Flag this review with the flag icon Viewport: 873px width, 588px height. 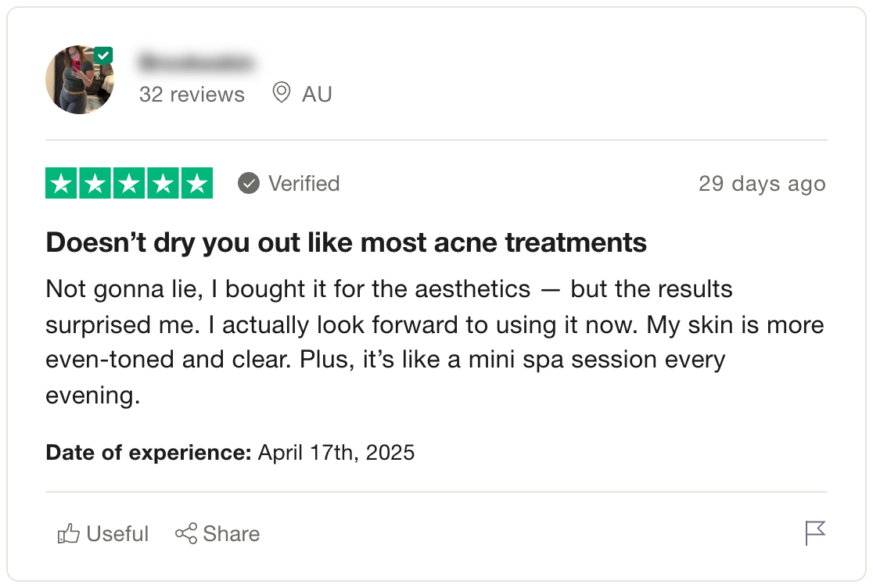coord(815,533)
